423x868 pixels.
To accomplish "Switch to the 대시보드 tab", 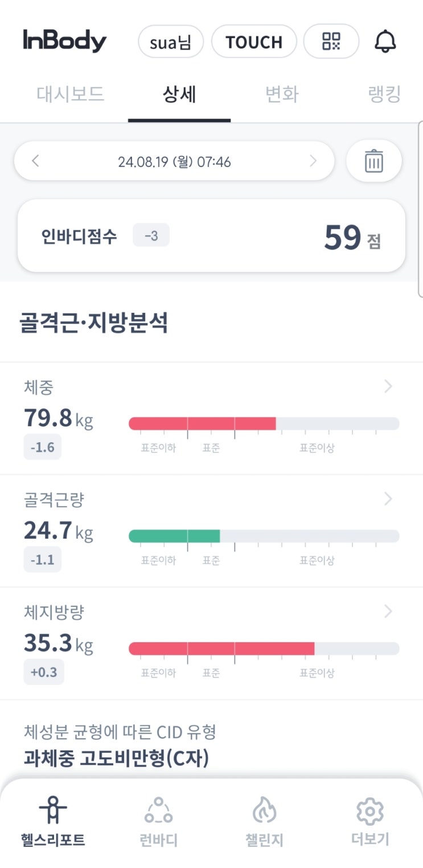I will point(71,94).
